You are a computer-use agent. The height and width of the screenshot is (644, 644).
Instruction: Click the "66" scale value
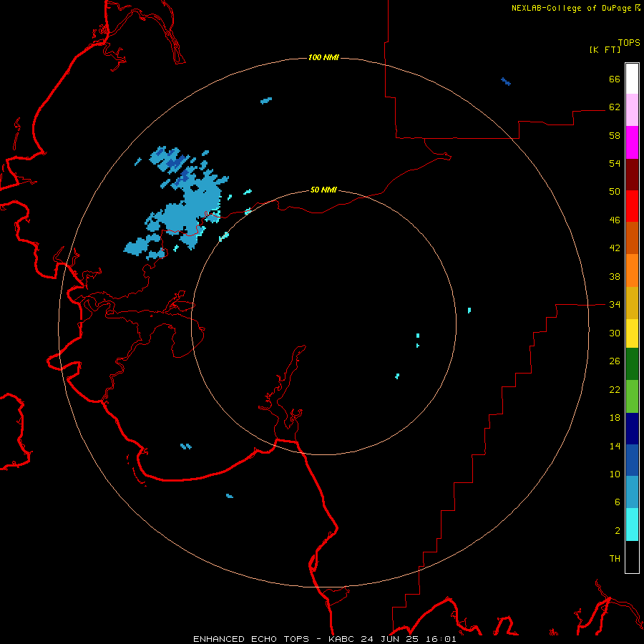[615, 79]
